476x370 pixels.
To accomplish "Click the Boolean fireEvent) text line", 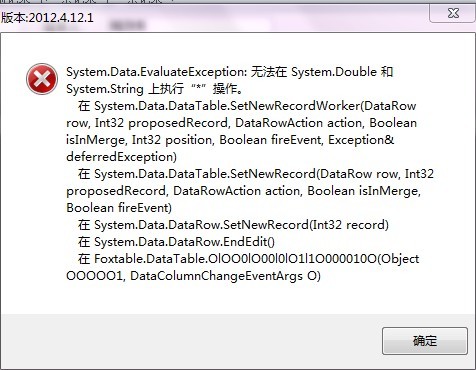I will pyautogui.click(x=119, y=208).
